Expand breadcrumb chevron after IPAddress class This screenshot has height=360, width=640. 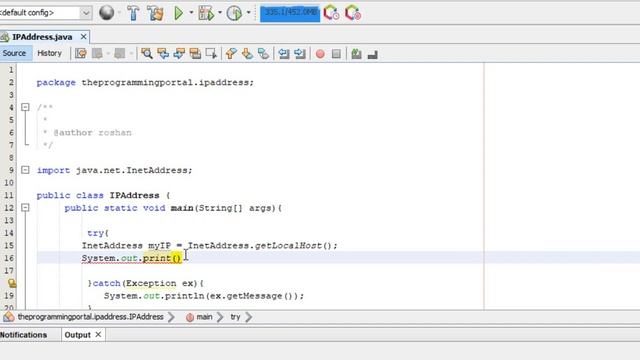click(x=171, y=317)
